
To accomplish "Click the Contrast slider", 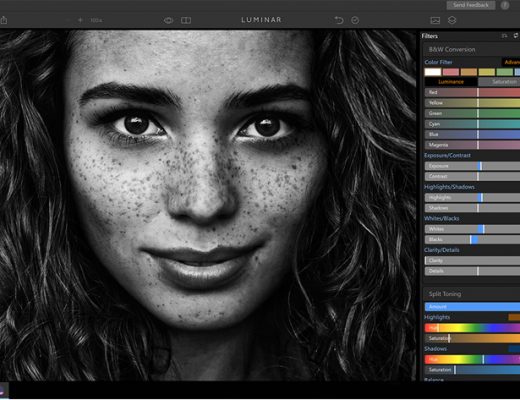I will pyautogui.click(x=472, y=176).
